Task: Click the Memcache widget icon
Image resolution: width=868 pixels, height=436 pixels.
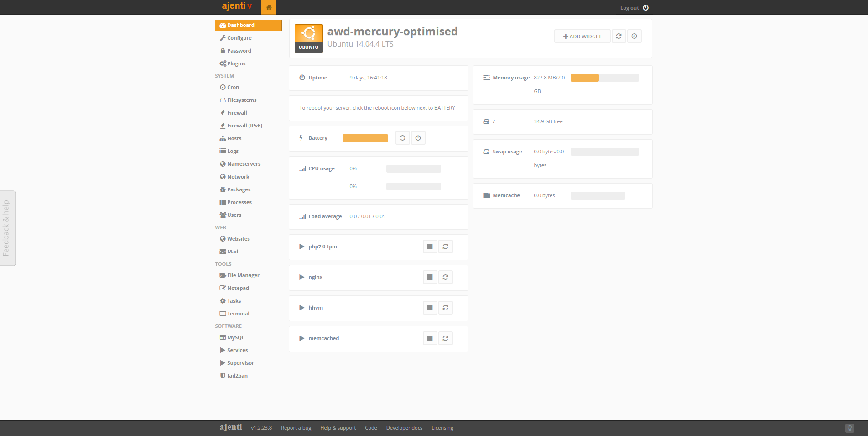Action: (487, 195)
